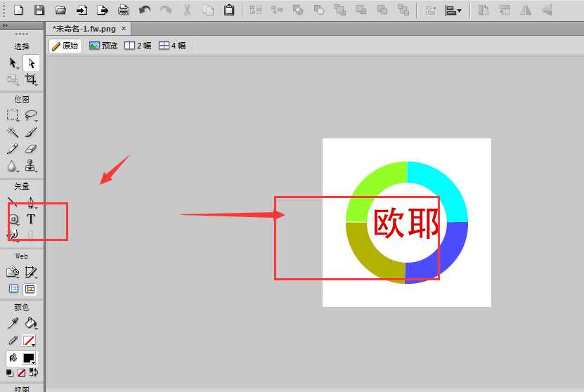Close the 未命名-1.fw.png document tab
584x392 pixels.
pos(124,28)
